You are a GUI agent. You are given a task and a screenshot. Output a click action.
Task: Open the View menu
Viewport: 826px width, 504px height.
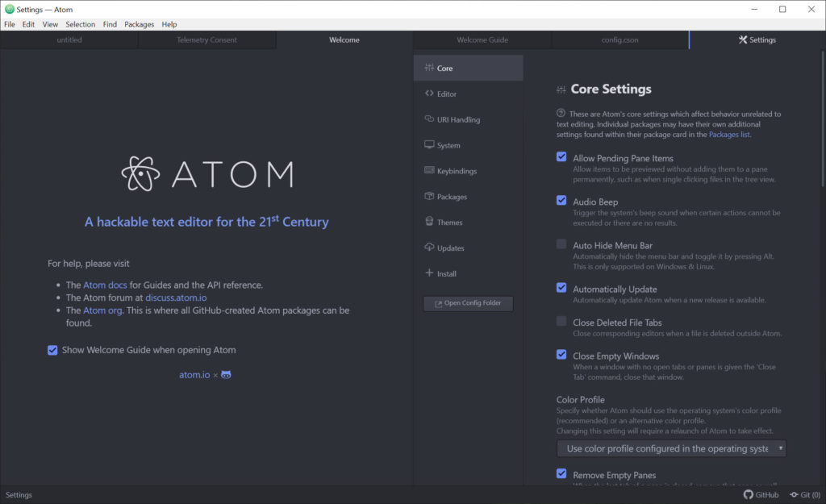(50, 24)
